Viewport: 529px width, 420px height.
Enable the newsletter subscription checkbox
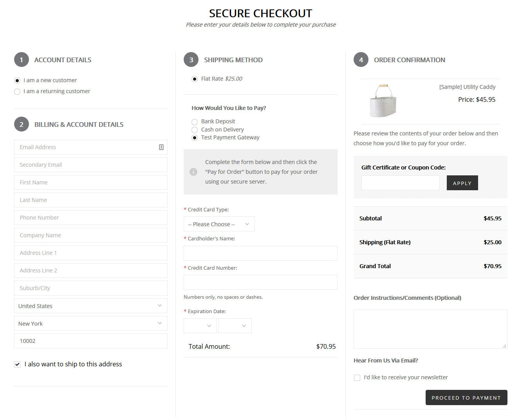point(357,378)
